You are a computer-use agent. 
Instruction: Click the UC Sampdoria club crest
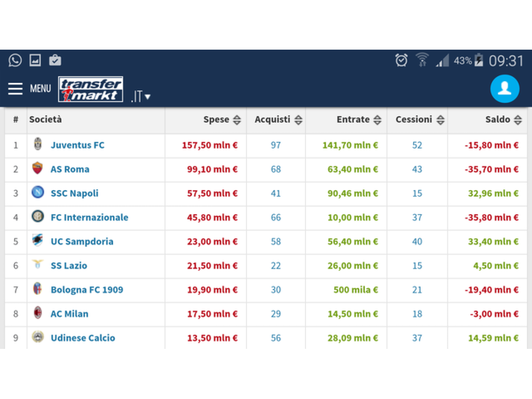click(38, 241)
